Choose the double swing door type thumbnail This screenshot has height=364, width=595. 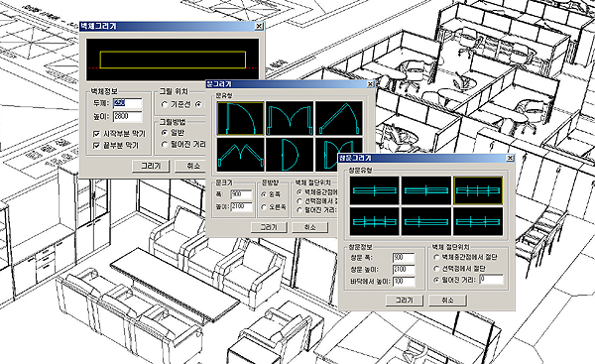(290, 118)
